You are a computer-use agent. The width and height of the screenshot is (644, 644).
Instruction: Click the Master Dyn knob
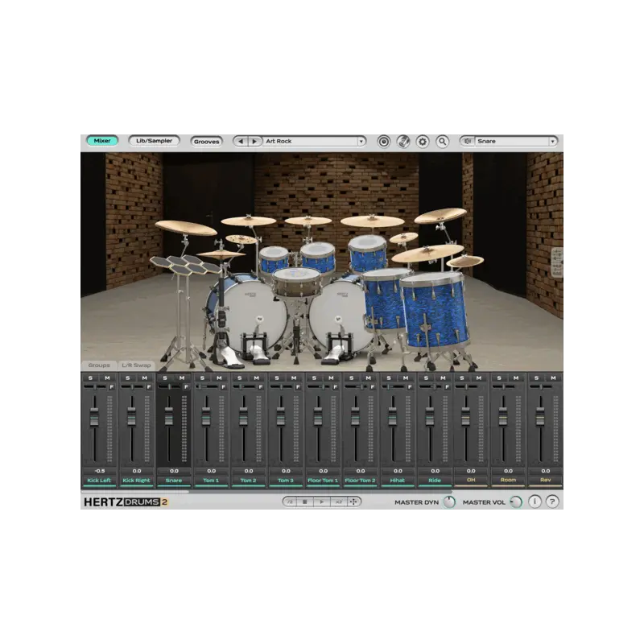tap(450, 502)
